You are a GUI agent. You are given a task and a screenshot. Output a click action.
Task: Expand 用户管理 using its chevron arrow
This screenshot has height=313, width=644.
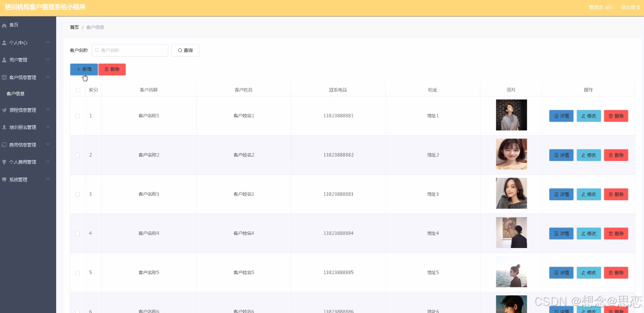click(x=48, y=60)
